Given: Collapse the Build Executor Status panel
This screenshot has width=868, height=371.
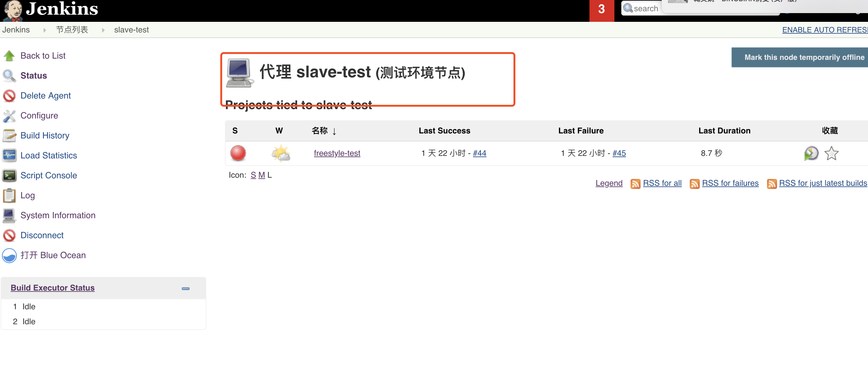Looking at the screenshot, I should [x=185, y=288].
